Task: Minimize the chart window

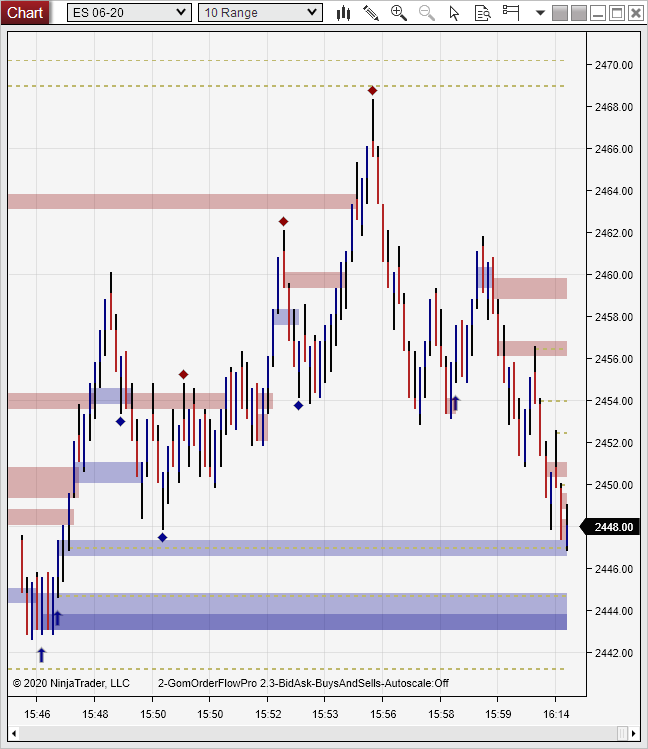Action: point(598,13)
